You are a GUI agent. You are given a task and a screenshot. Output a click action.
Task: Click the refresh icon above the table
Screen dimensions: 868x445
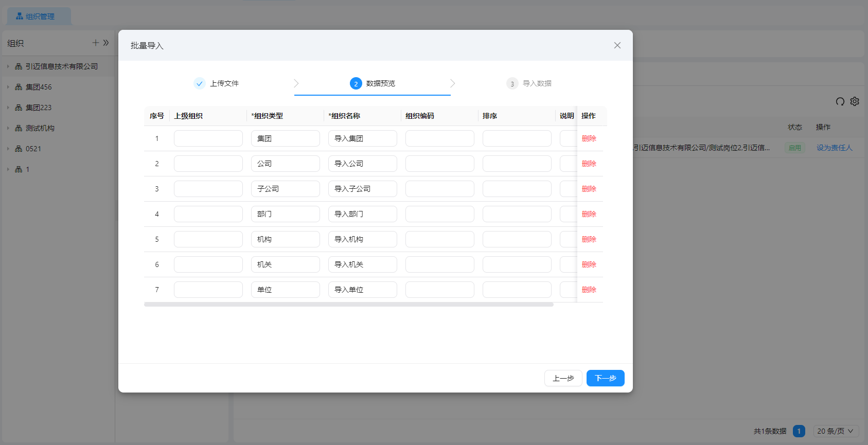pos(840,101)
